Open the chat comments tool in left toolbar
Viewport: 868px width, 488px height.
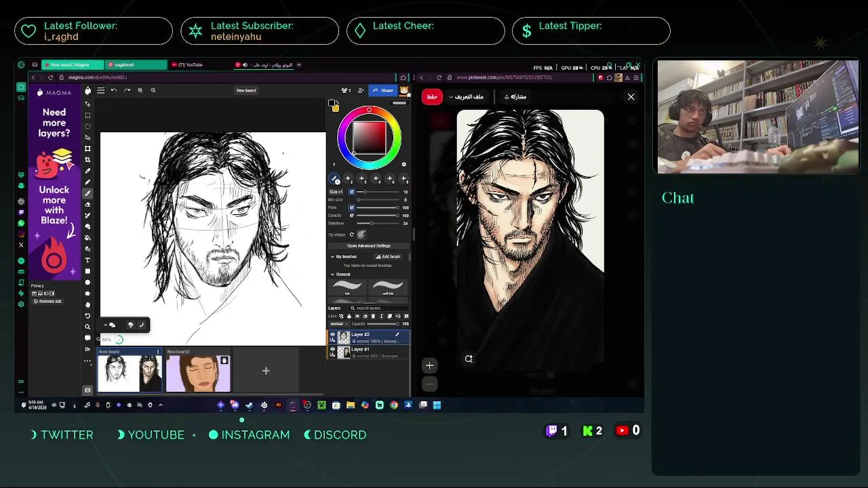[87, 338]
